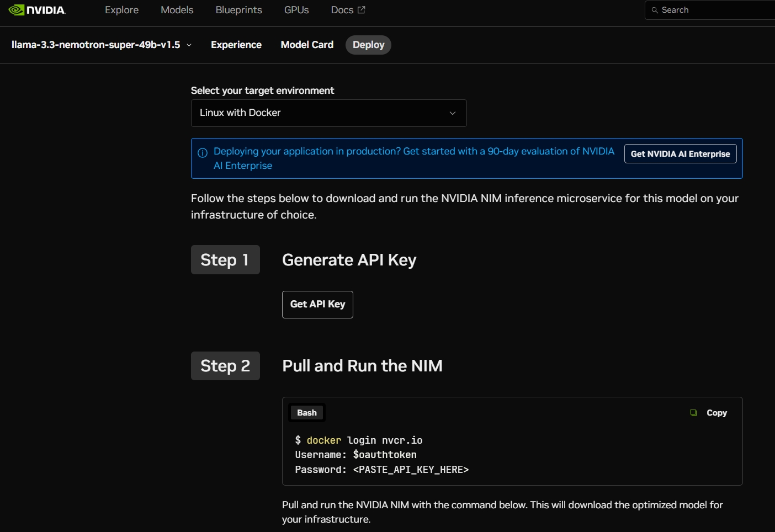Viewport: 775px width, 532px height.
Task: Click the Get NVIDIA AI Enterprise button
Action: tap(680, 154)
